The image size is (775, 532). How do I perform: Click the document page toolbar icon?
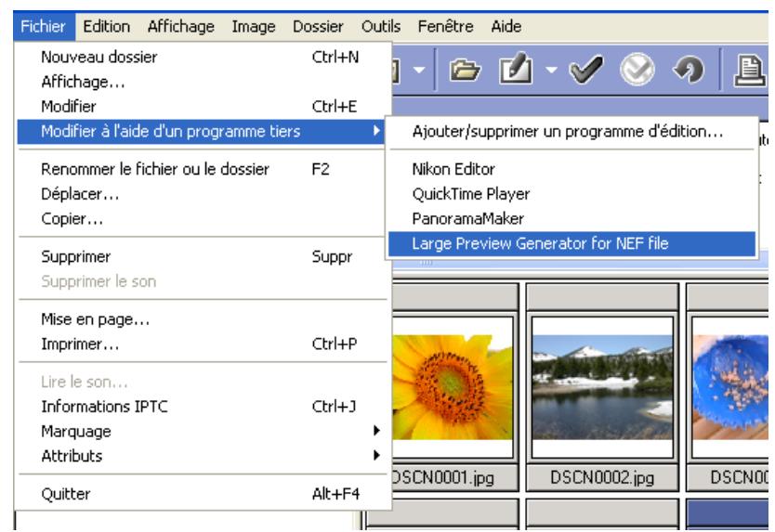[x=749, y=71]
